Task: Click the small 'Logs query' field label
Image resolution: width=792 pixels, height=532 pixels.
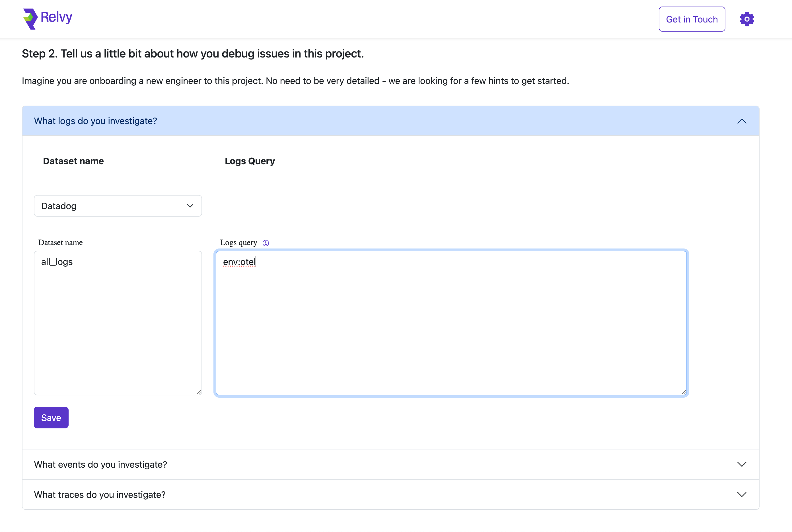Action: 238,243
